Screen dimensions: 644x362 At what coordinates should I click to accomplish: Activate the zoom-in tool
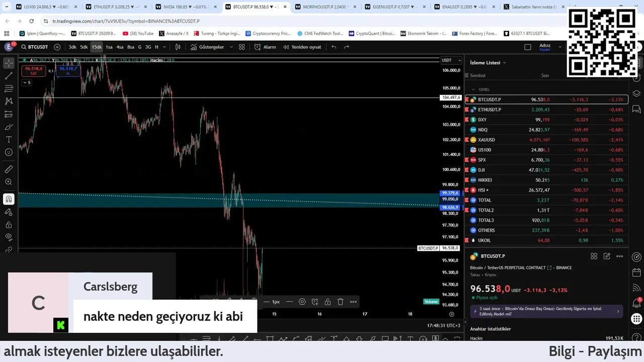[9, 182]
